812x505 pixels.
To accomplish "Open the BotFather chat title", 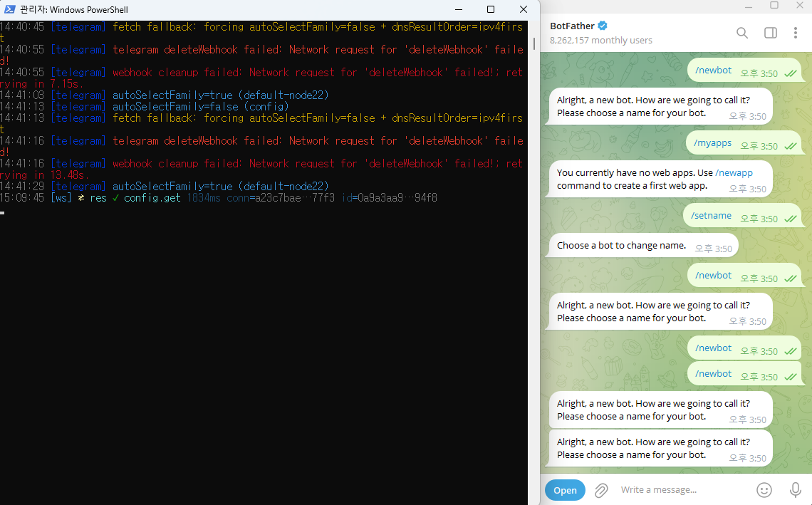I will pyautogui.click(x=572, y=26).
